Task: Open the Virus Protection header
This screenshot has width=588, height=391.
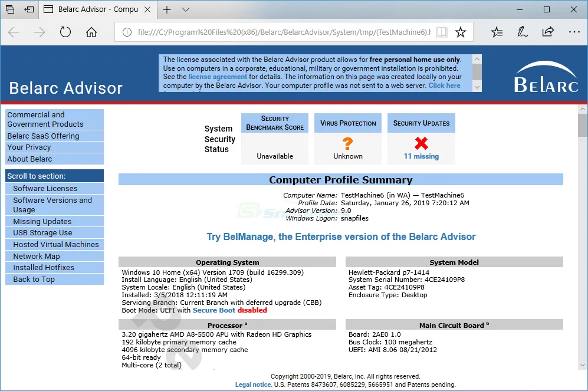Action: [348, 123]
